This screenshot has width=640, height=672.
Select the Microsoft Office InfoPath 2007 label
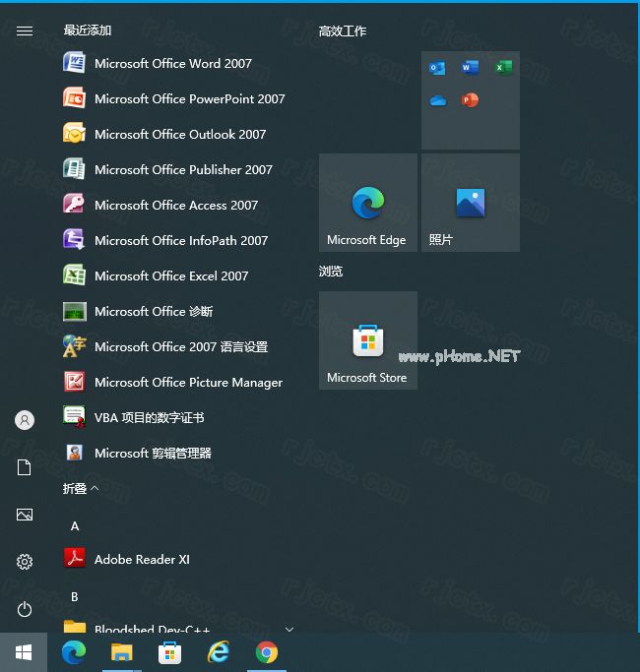pos(181,240)
